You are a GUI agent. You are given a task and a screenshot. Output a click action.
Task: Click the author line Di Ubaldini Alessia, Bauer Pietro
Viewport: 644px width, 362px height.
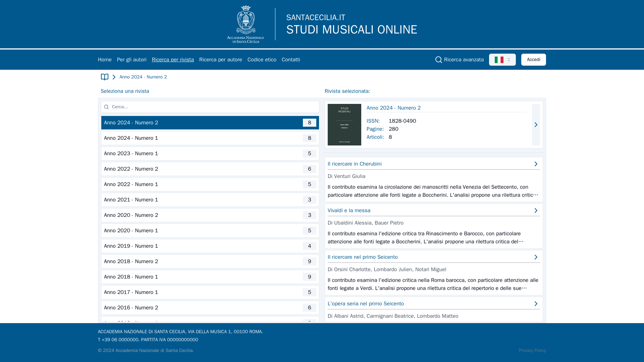[366, 223]
